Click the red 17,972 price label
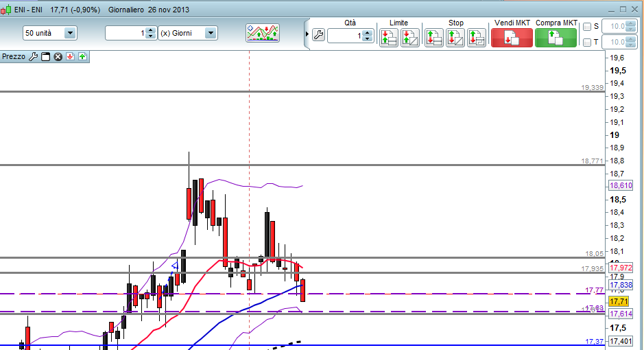Viewport: 644px width, 350px height. click(621, 268)
